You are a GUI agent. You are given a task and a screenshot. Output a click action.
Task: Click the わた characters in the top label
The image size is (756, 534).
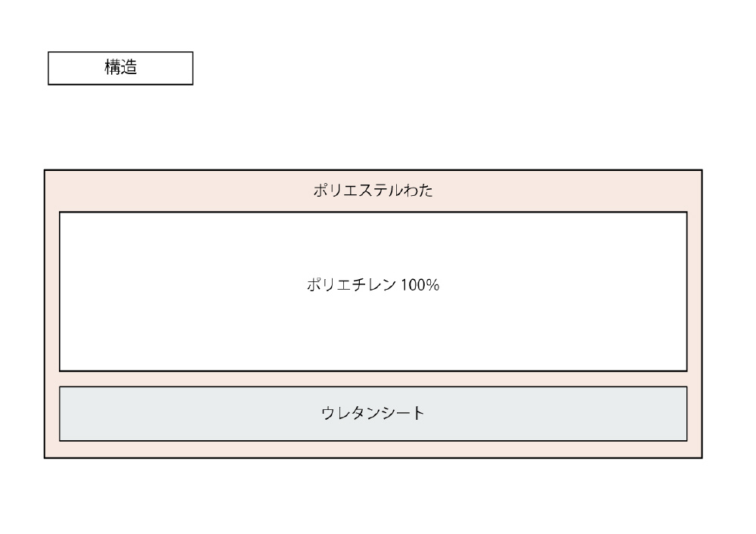click(x=418, y=191)
